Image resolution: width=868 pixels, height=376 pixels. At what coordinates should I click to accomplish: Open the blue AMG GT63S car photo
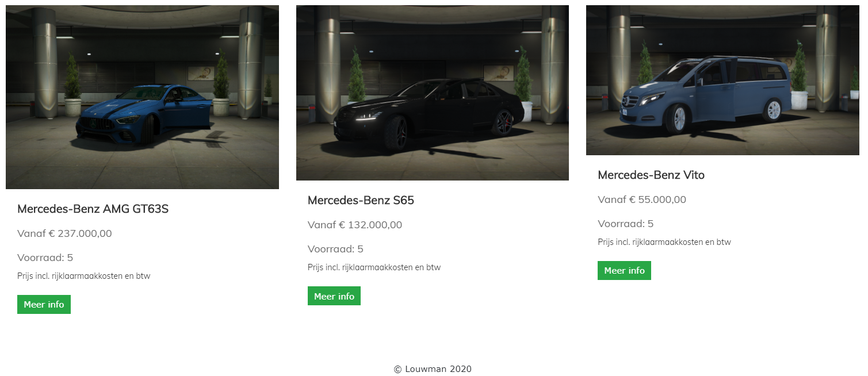[x=142, y=97]
